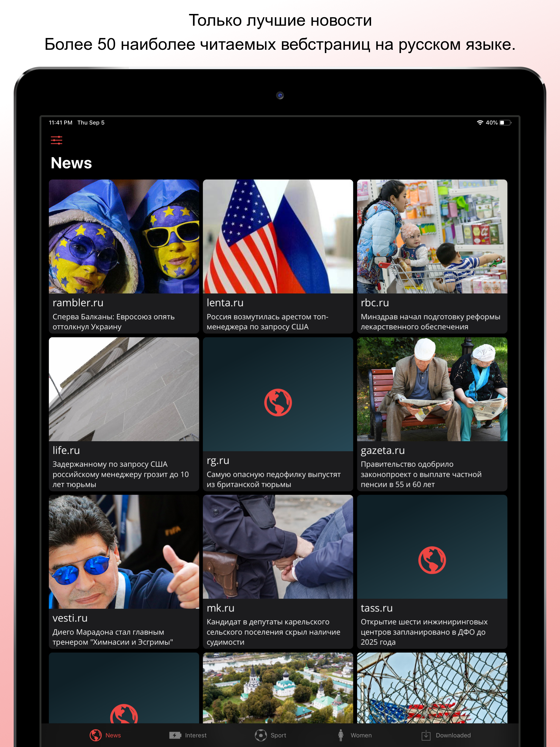Click the rambler.ru source name
The width and height of the screenshot is (560, 747).
point(78,303)
